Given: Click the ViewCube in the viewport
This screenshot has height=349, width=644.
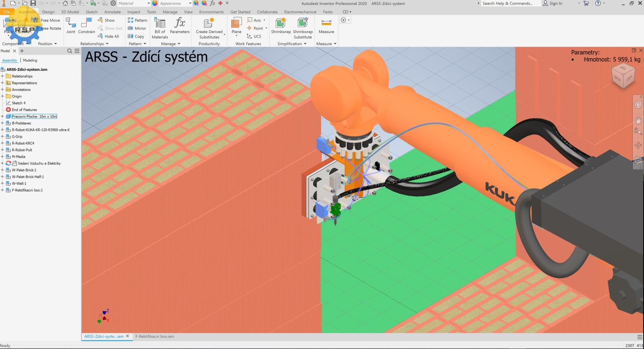Looking at the screenshot, I should click(x=623, y=75).
